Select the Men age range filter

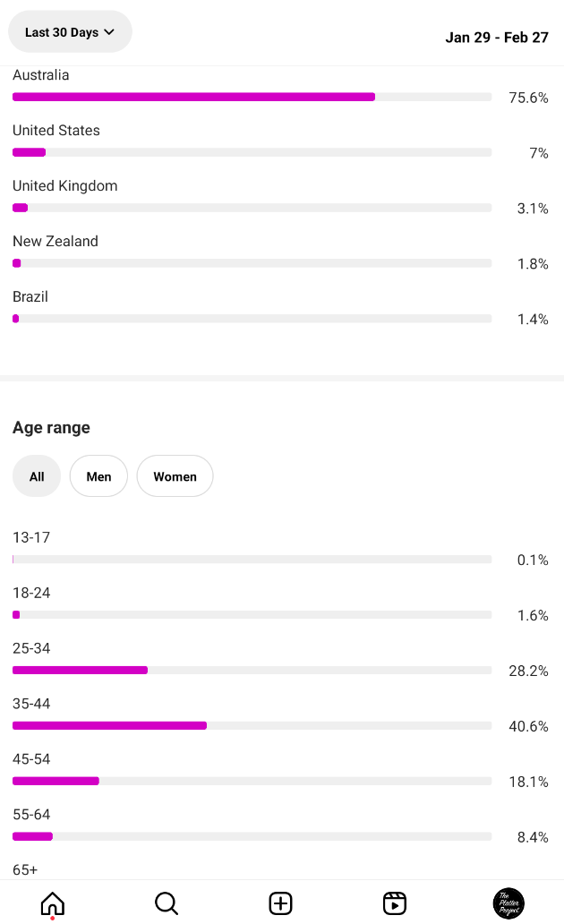(98, 476)
